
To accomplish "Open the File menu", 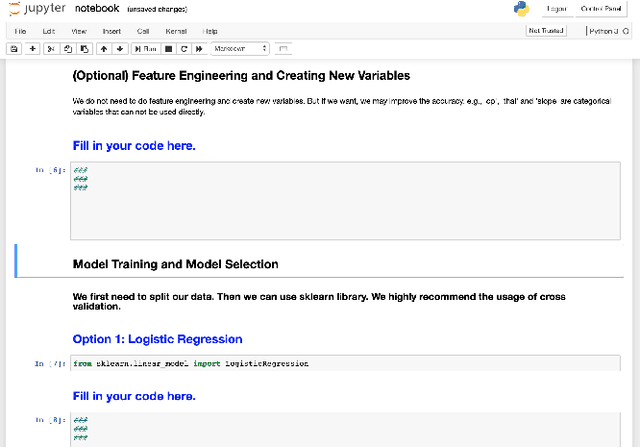I will (20, 31).
